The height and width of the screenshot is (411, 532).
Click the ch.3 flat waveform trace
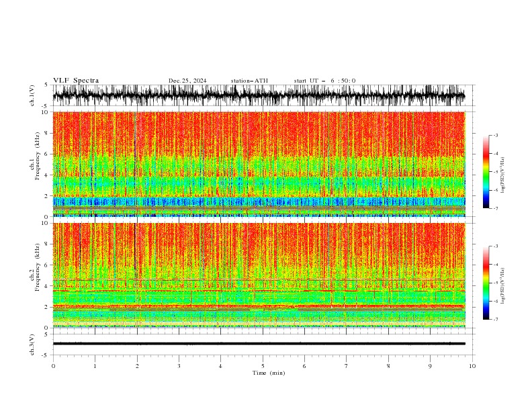point(259,344)
